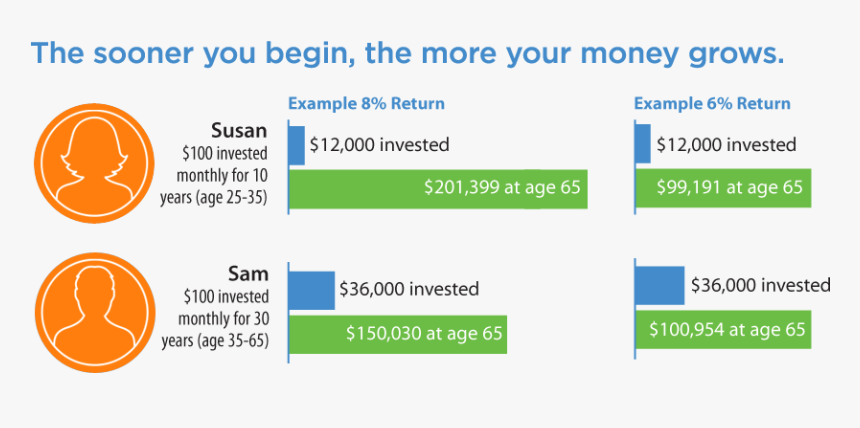
Task: Click Susan's "$12,000 invested" text under 6% Return
Action: (x=727, y=145)
